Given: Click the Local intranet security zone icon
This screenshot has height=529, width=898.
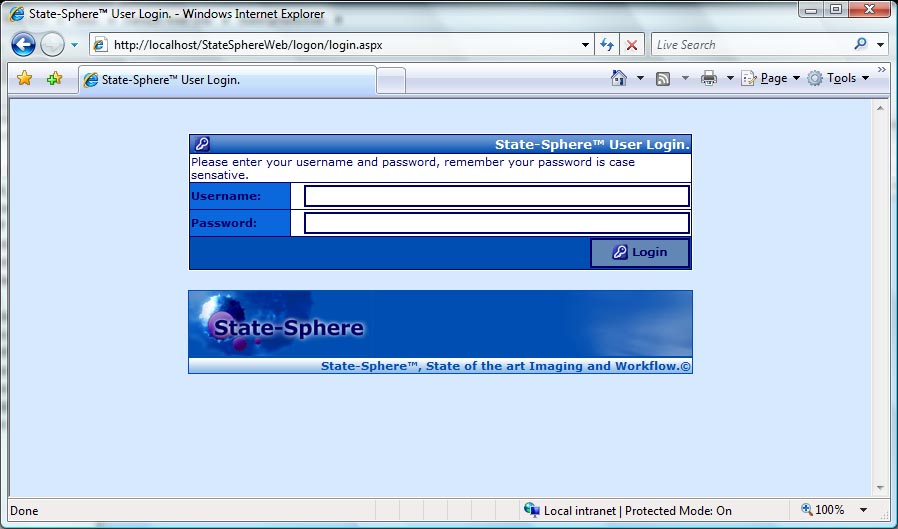Looking at the screenshot, I should coord(531,510).
